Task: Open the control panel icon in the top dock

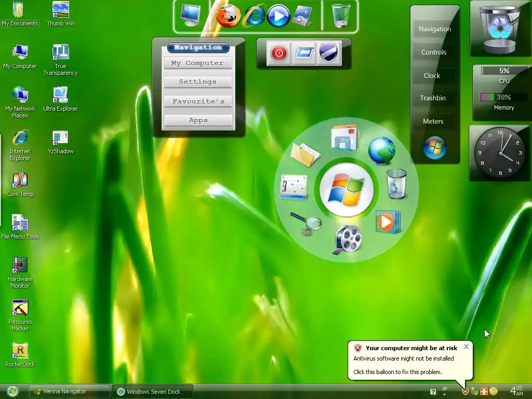Action: tap(302, 16)
